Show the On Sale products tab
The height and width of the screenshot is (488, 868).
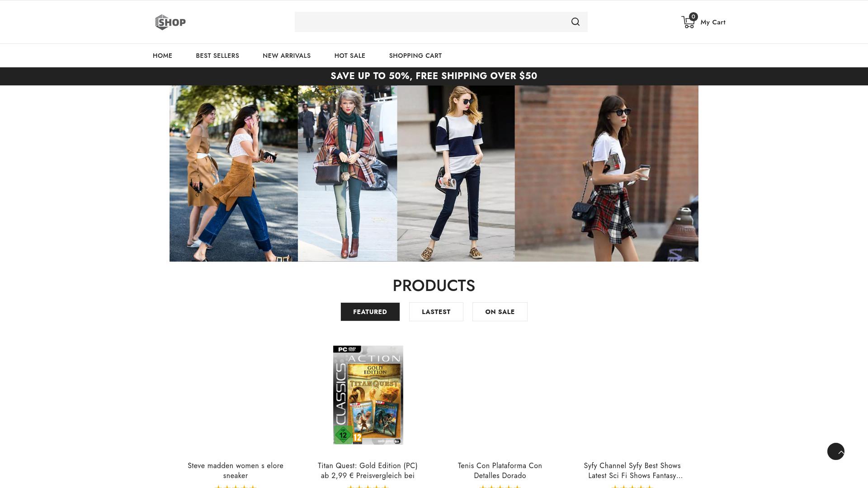click(x=500, y=312)
